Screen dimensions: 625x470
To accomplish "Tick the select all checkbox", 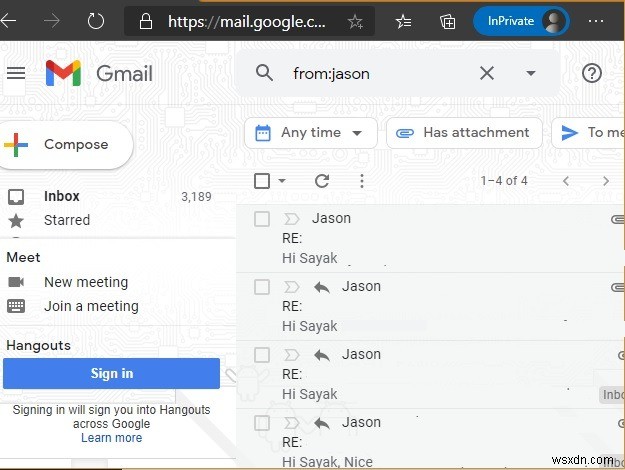I will click(262, 181).
